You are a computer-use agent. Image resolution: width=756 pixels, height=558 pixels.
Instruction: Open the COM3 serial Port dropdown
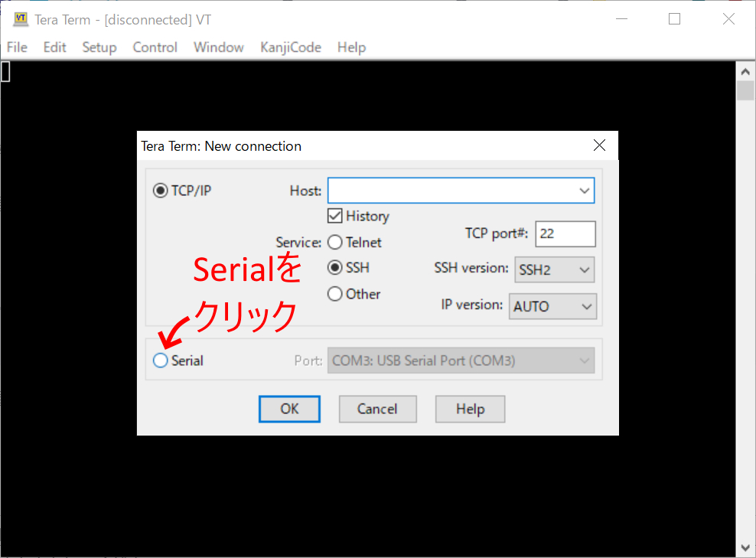click(x=461, y=361)
